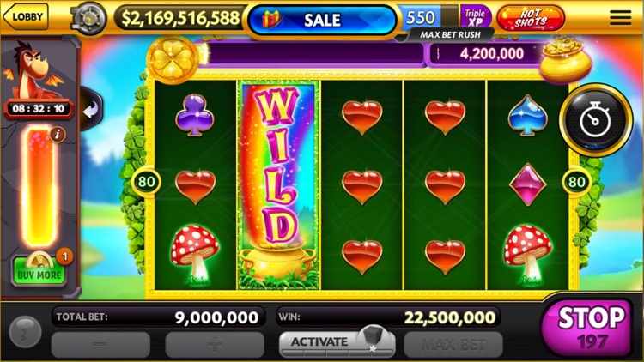Collapse the side panel with back arrow
Image resolution: width=644 pixels, height=362 pixels.
90,110
